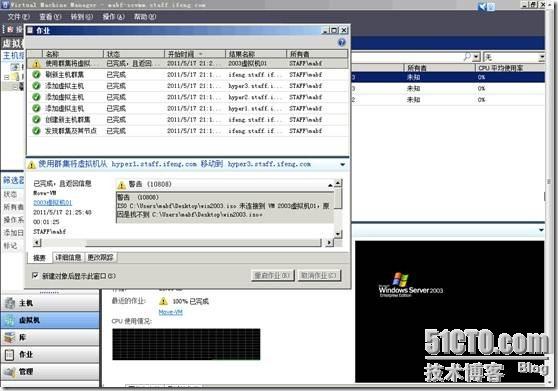Click the green check icon beside 发现群集及其节点
This screenshot has height=391, width=558.
[x=36, y=131]
